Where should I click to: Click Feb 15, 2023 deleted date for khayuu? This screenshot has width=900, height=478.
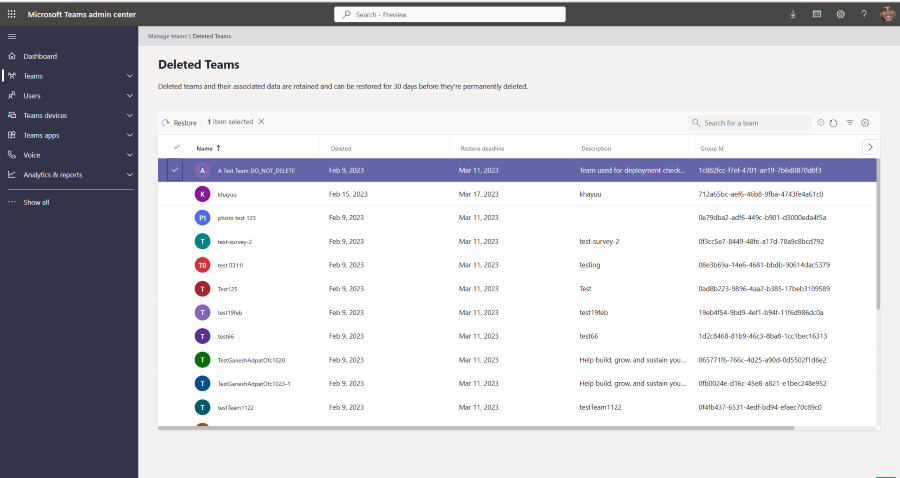click(x=348, y=194)
